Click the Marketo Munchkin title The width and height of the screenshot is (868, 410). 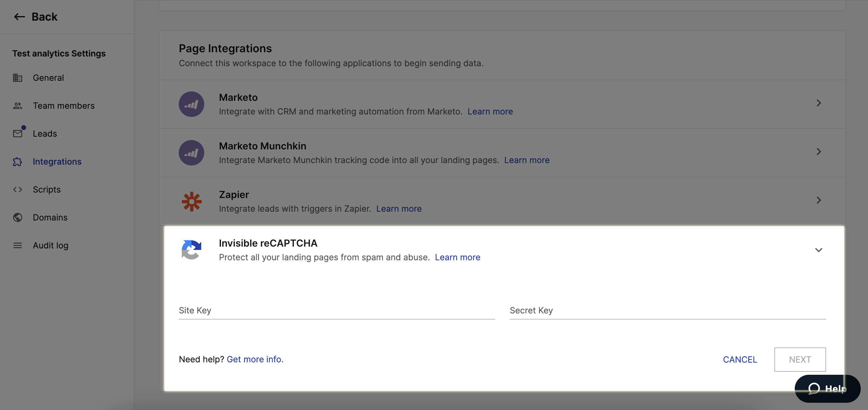click(263, 146)
